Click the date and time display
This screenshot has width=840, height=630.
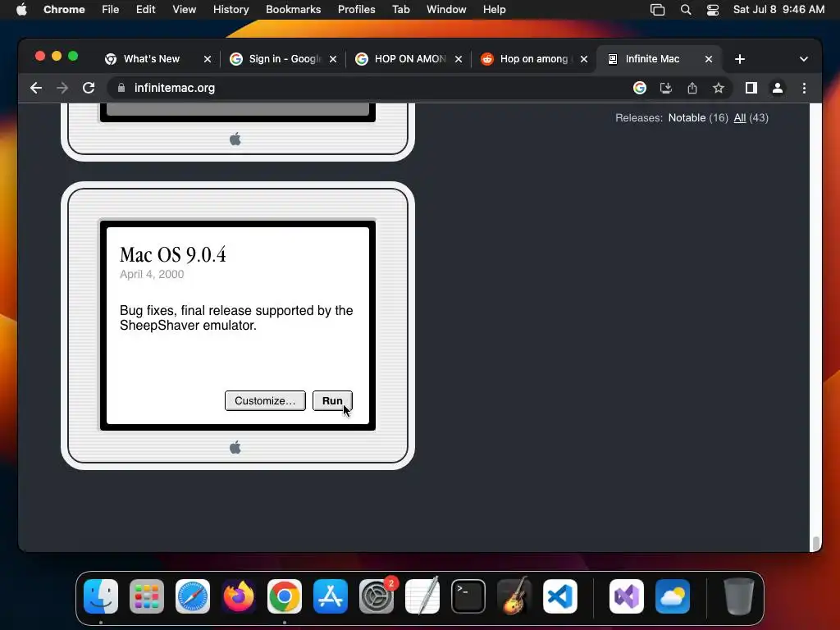pos(778,10)
